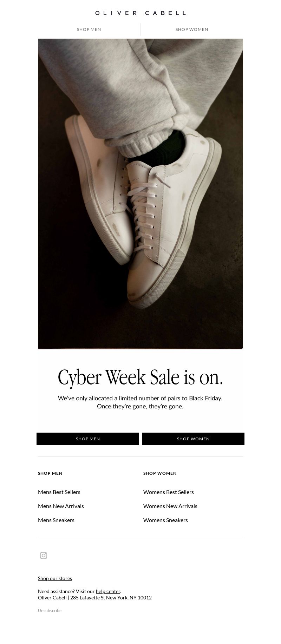
Task: Open the Shop Men footer heading
Action: pyautogui.click(x=50, y=473)
